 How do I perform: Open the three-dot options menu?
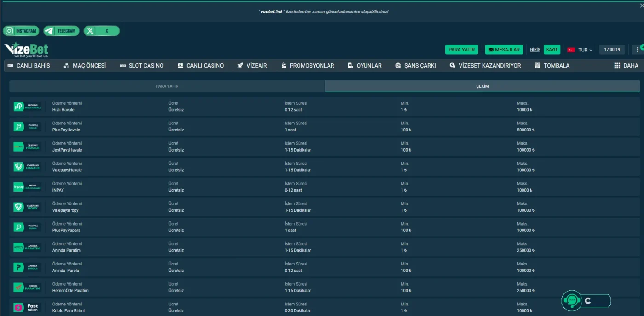click(x=638, y=50)
